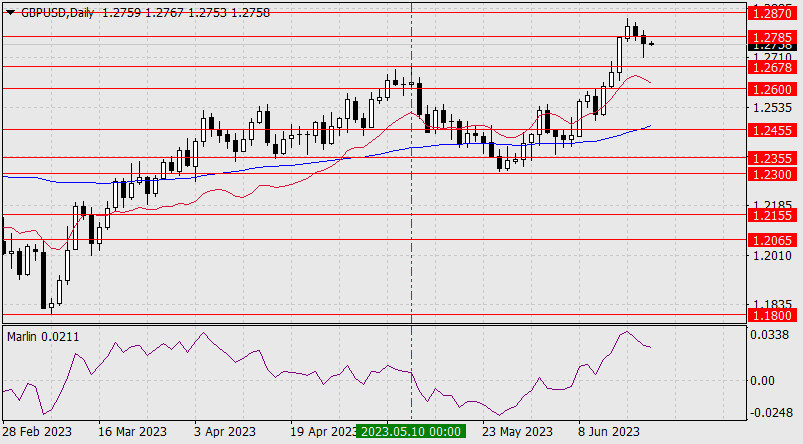Screen dimensions: 803x444
Task: Select the 1.2455 price level label
Action: tap(773, 130)
